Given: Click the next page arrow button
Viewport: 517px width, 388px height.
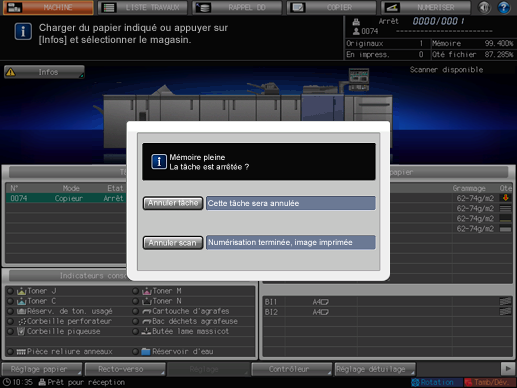Looking at the screenshot, I should tap(508, 369).
